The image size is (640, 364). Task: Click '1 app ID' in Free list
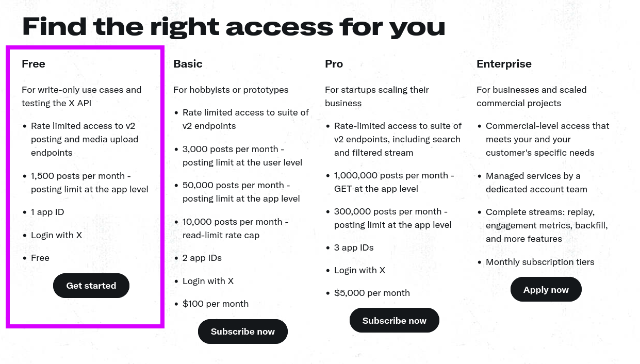(47, 212)
